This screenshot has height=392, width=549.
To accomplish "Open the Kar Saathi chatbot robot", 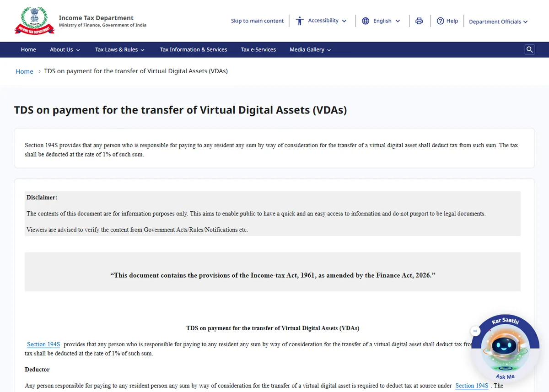I will (505, 347).
